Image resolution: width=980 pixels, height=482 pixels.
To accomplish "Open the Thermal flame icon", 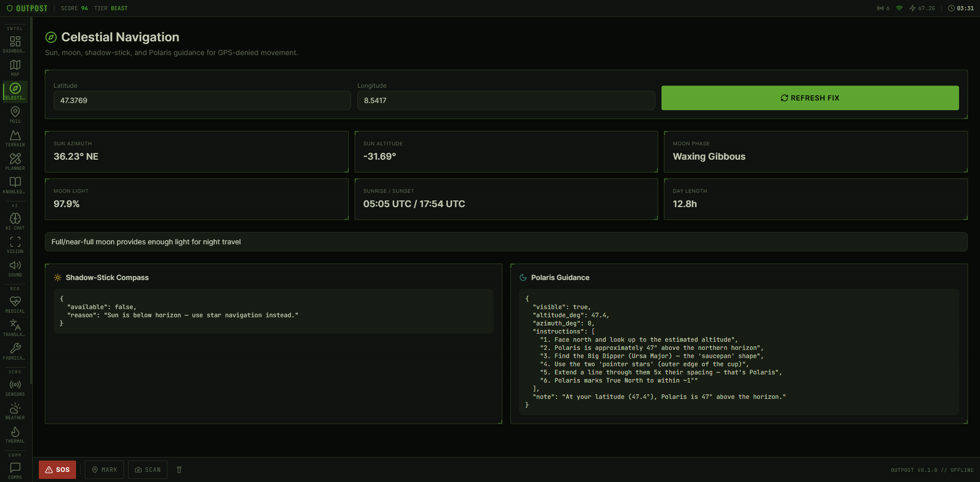I will point(15,434).
